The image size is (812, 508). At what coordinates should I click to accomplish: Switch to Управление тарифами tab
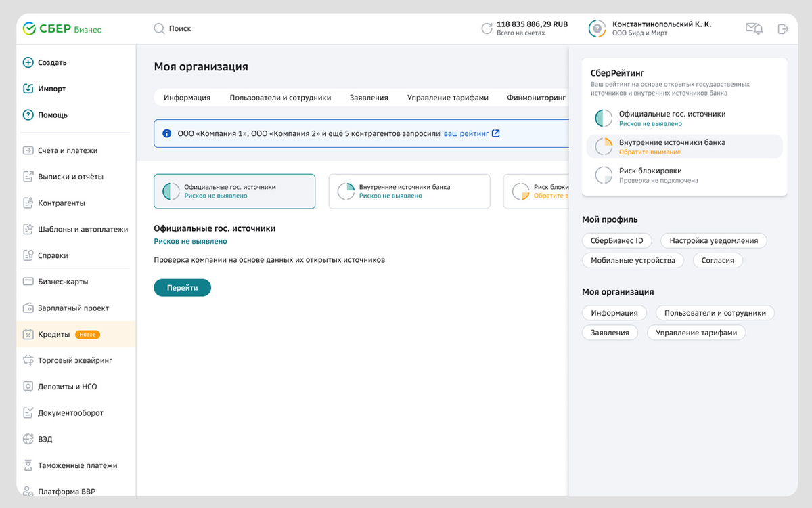(x=447, y=98)
